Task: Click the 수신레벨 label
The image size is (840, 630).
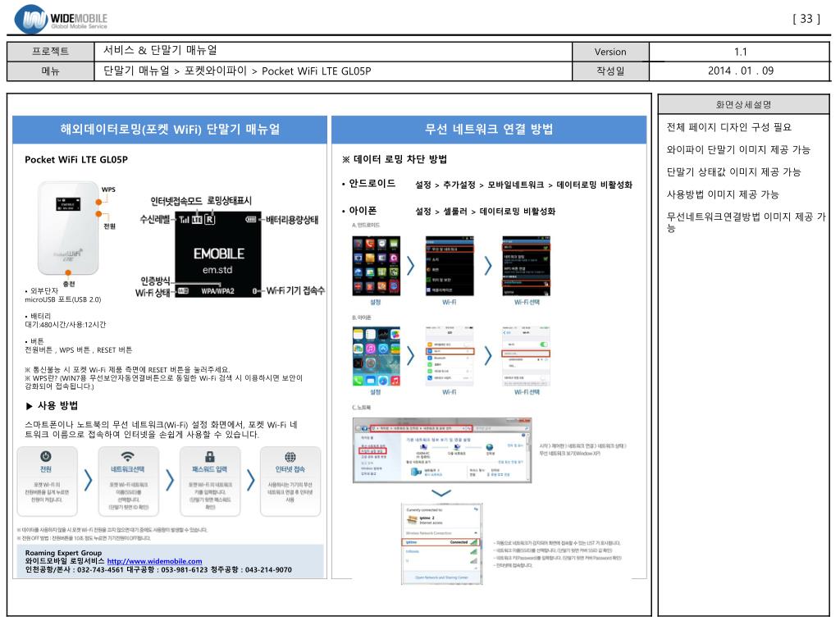Action: click(x=155, y=219)
